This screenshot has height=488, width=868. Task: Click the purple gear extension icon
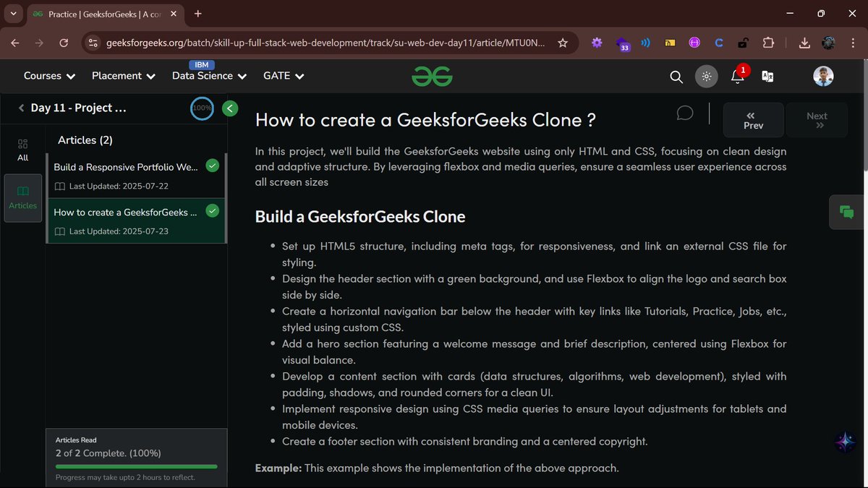597,43
